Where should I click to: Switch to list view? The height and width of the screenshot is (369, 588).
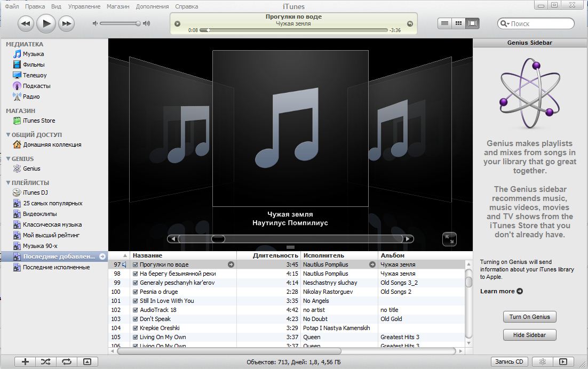[x=444, y=23]
